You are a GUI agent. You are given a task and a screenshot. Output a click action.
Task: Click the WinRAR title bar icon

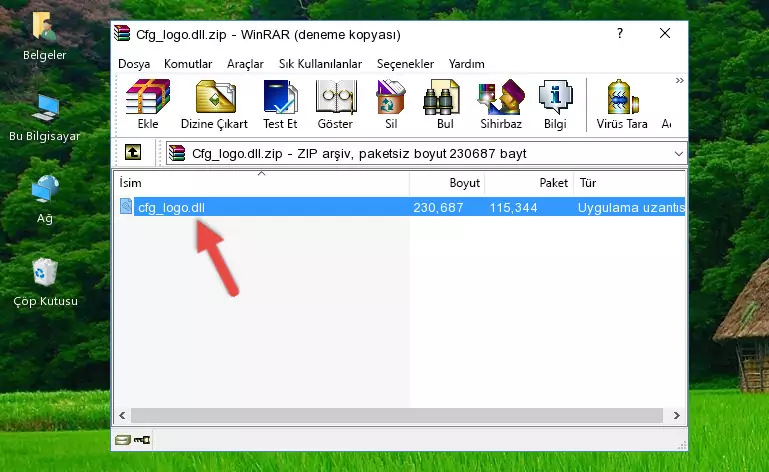pos(122,33)
